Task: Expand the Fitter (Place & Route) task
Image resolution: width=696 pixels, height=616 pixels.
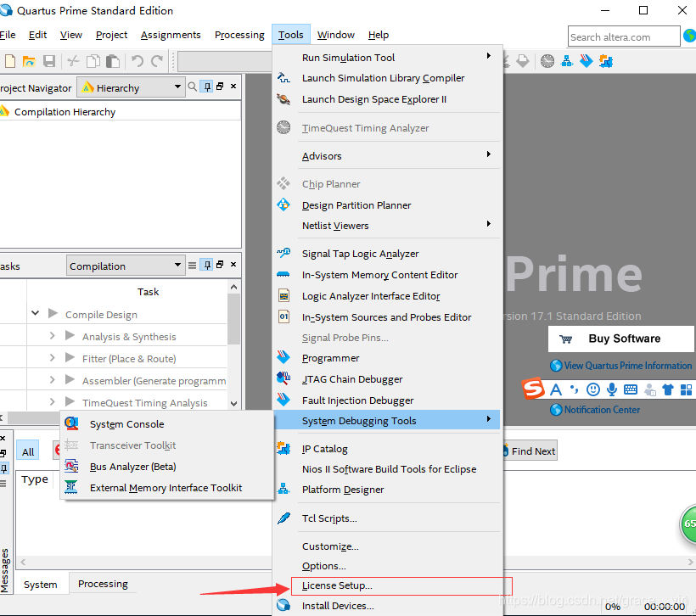Action: pyautogui.click(x=52, y=358)
